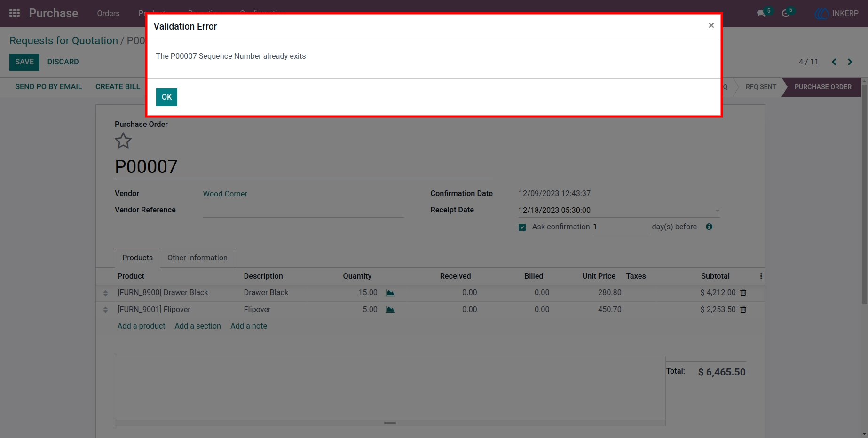Viewport: 868px width, 438px height.
Task: Discard the changes
Action: point(63,62)
